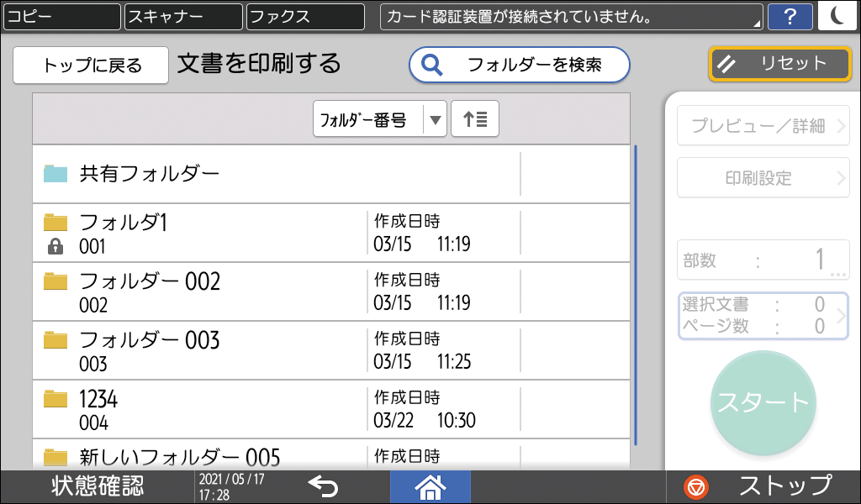Tap the moon icon for energy saver mode
Screen dimensions: 861x504
tap(837, 16)
